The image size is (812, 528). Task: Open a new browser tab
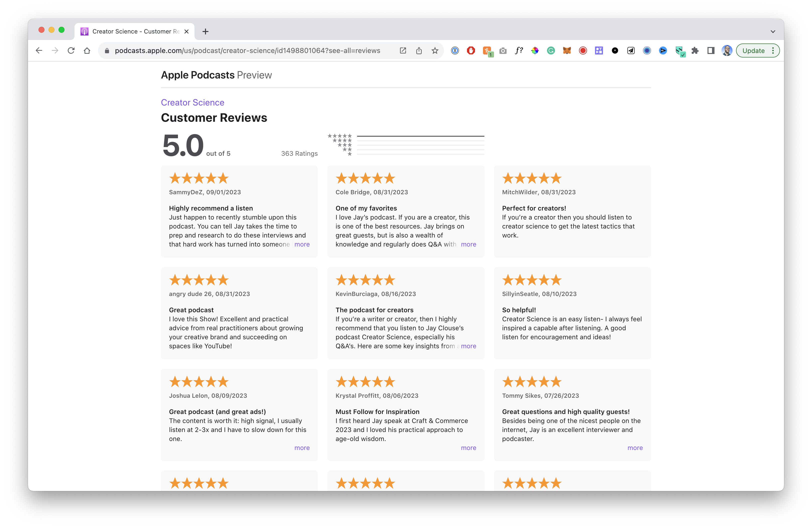click(205, 31)
